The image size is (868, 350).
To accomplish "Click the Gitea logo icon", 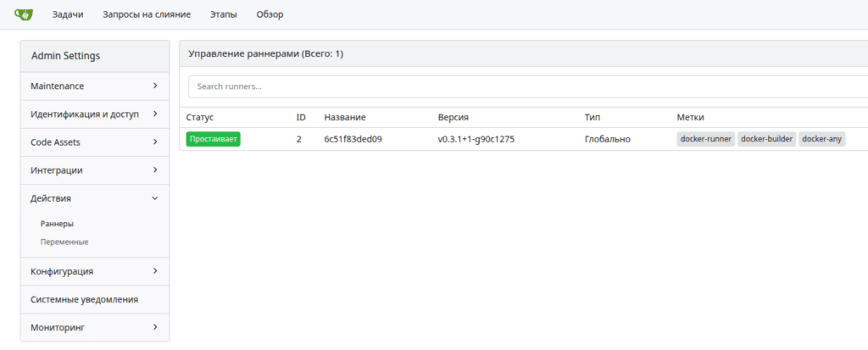I will coord(24,14).
